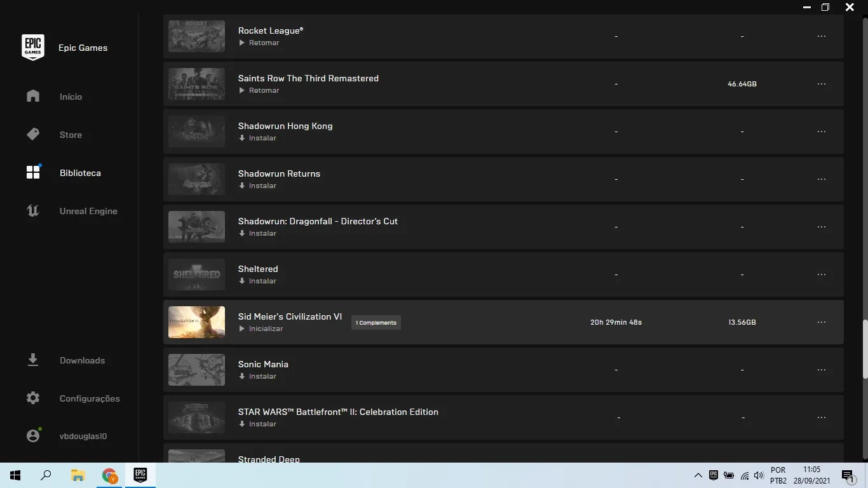
Task: Open options menu for Shadowrun Returns
Action: pyautogui.click(x=822, y=179)
